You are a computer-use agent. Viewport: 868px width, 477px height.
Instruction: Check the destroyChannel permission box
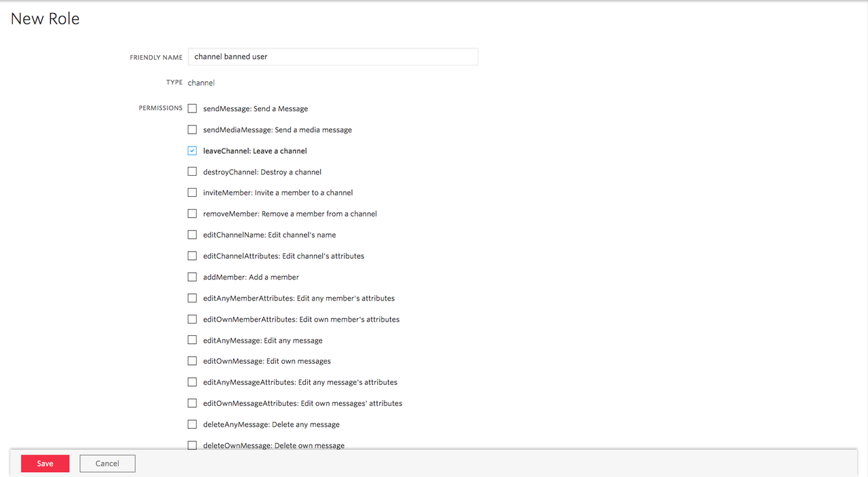[193, 172]
